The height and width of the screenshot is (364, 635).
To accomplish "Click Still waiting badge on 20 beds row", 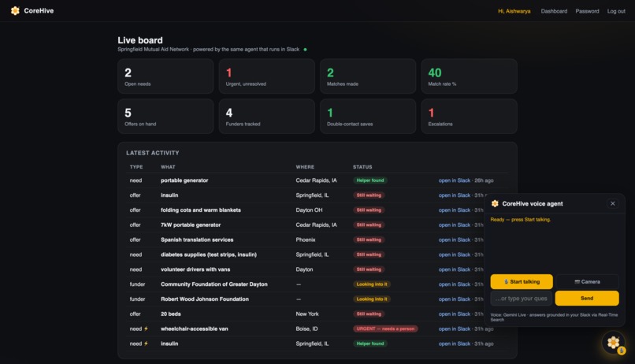I will (369, 314).
